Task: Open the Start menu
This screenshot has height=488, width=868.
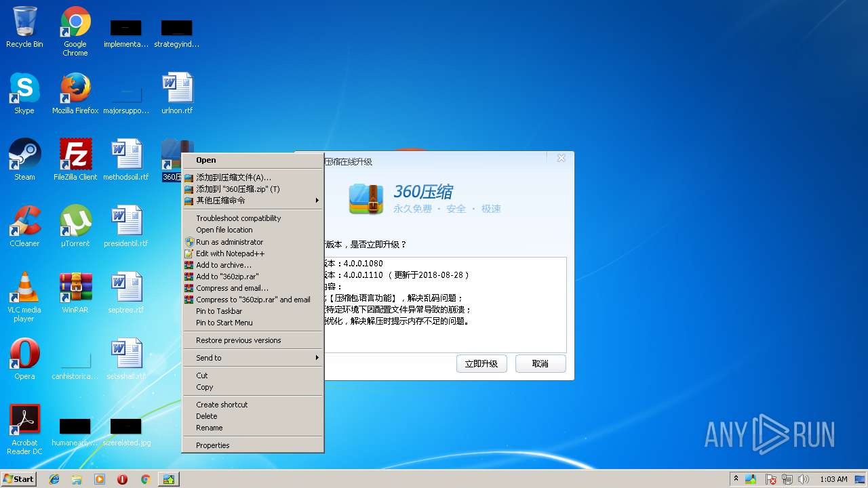Action: (19, 479)
